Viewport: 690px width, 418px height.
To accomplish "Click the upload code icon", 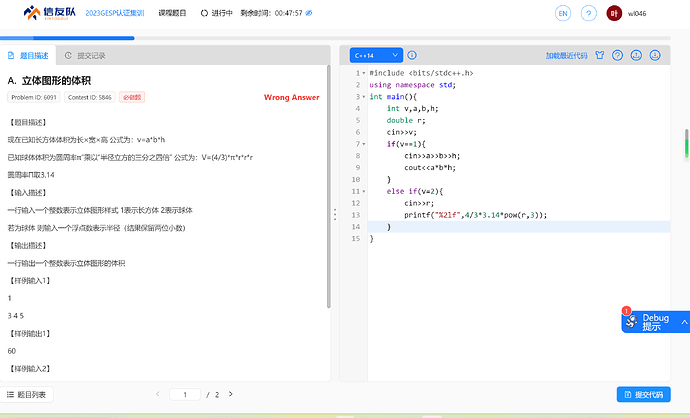I will (x=636, y=55).
